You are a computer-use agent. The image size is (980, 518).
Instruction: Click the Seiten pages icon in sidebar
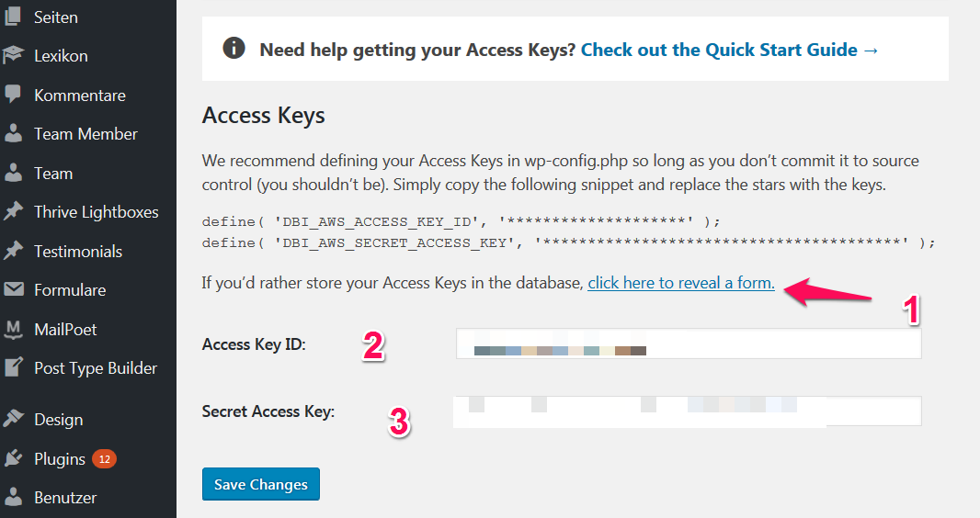(x=13, y=17)
